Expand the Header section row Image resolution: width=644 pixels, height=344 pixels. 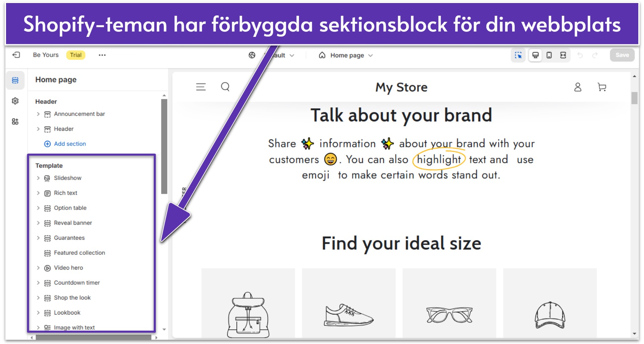click(38, 129)
